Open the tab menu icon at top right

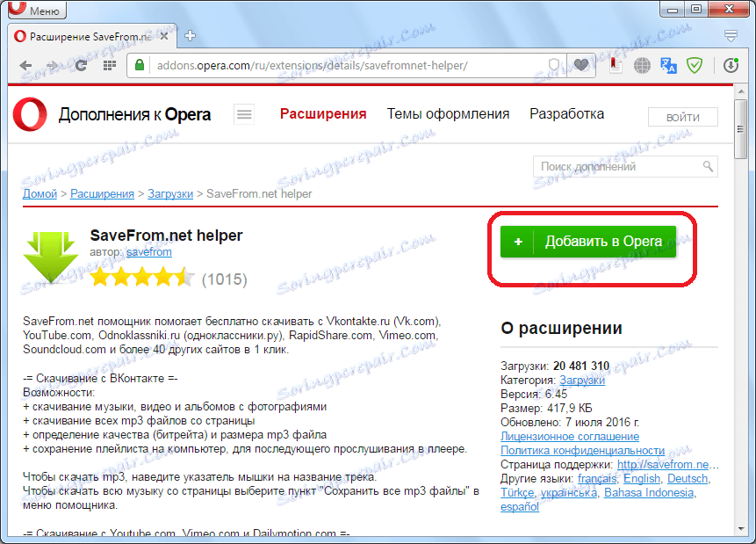pyautogui.click(x=731, y=36)
